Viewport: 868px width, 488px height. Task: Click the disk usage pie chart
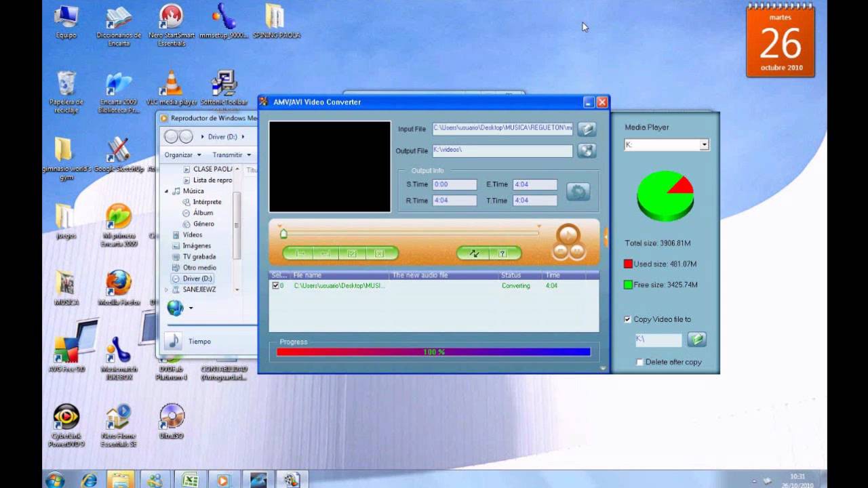(665, 195)
